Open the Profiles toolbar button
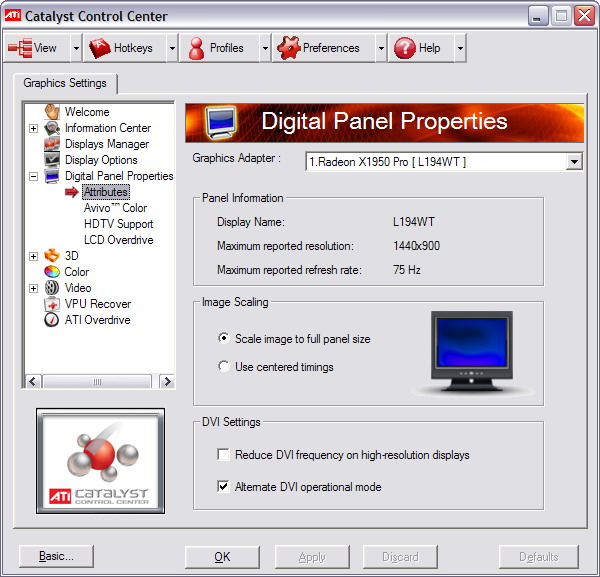Screen dimensions: 600x577 tap(220, 48)
